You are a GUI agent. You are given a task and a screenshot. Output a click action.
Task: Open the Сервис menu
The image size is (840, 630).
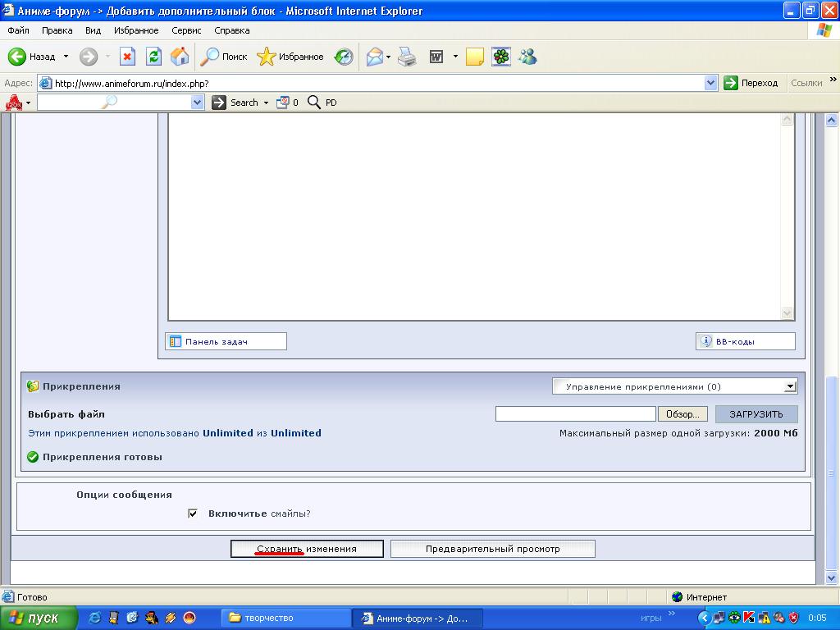[x=186, y=30]
